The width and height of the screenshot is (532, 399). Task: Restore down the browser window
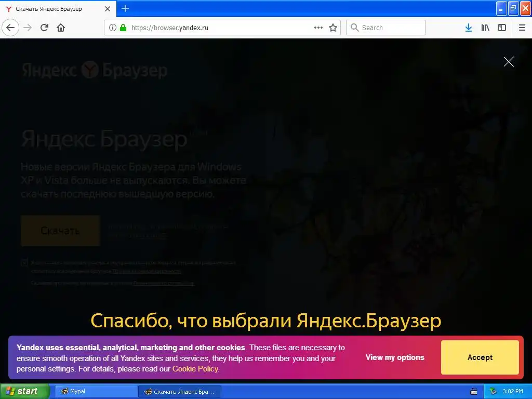[513, 8]
